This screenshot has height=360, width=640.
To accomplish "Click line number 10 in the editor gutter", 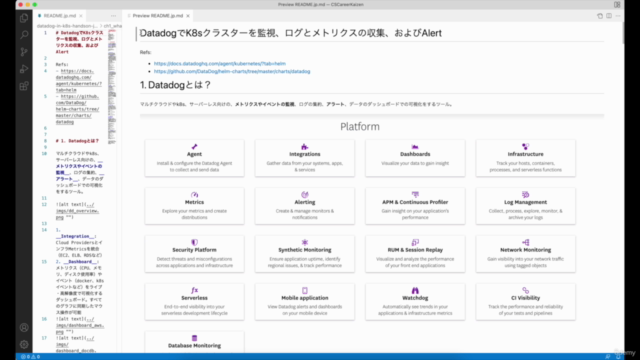I will click(44, 154).
